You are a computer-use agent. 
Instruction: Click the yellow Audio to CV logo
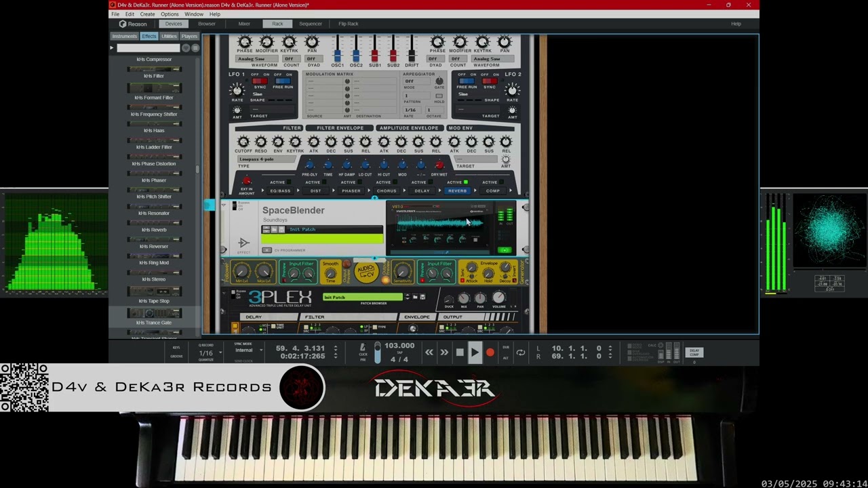366,272
